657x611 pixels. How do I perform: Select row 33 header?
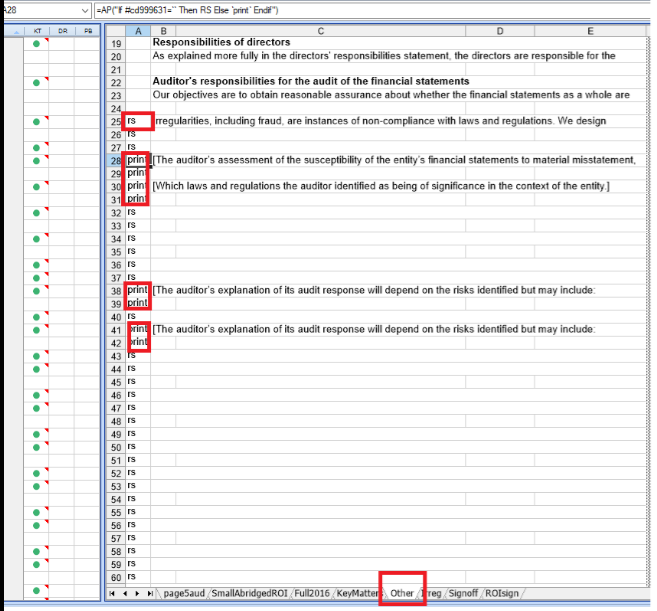click(x=116, y=226)
